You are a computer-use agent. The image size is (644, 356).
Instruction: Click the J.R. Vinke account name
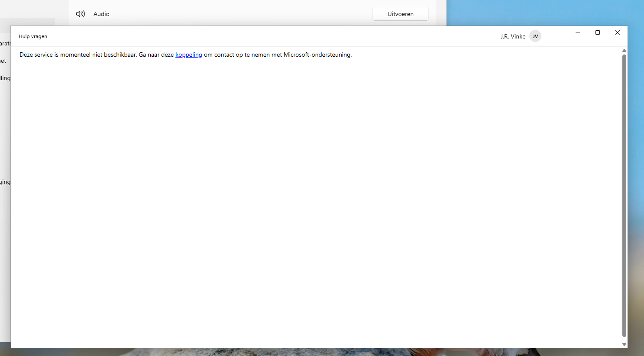coord(513,36)
